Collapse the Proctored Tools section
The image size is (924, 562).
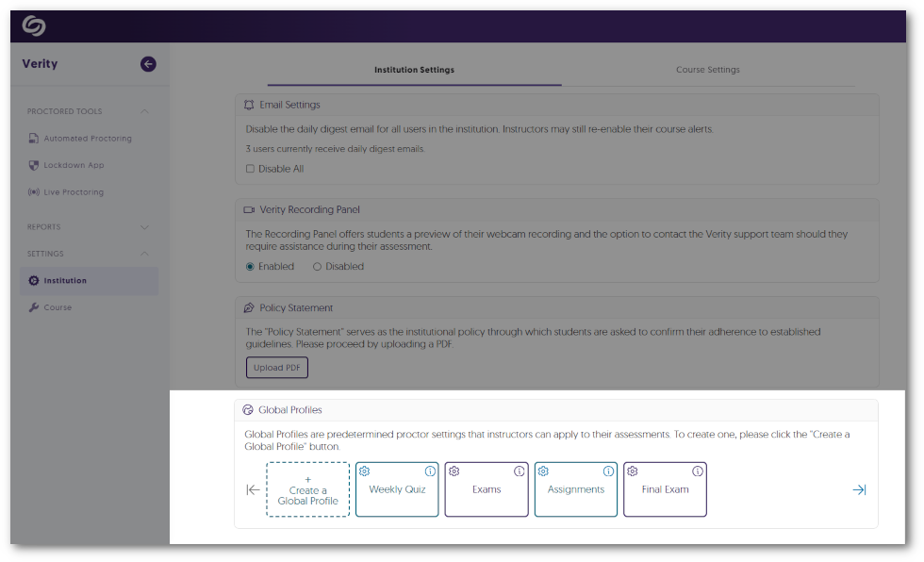(x=143, y=110)
